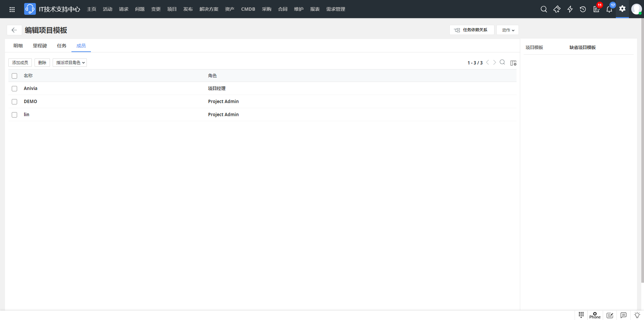Open 请求 in top navigation
The height and width of the screenshot is (320, 644).
click(124, 9)
